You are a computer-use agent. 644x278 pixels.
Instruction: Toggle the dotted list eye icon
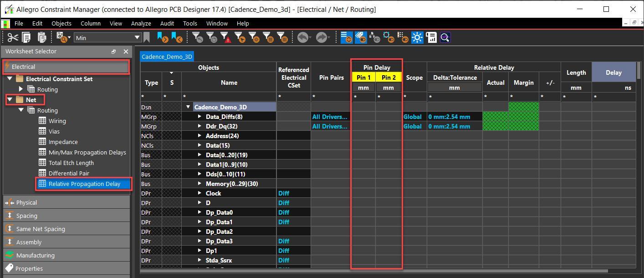pyautogui.click(x=403, y=37)
